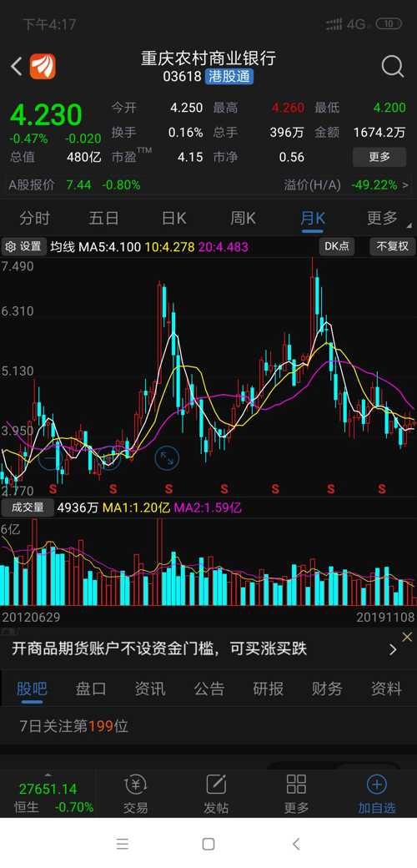Tap the 金额 1674.2万 value
This screenshot has width=417, height=868.
pyautogui.click(x=379, y=133)
